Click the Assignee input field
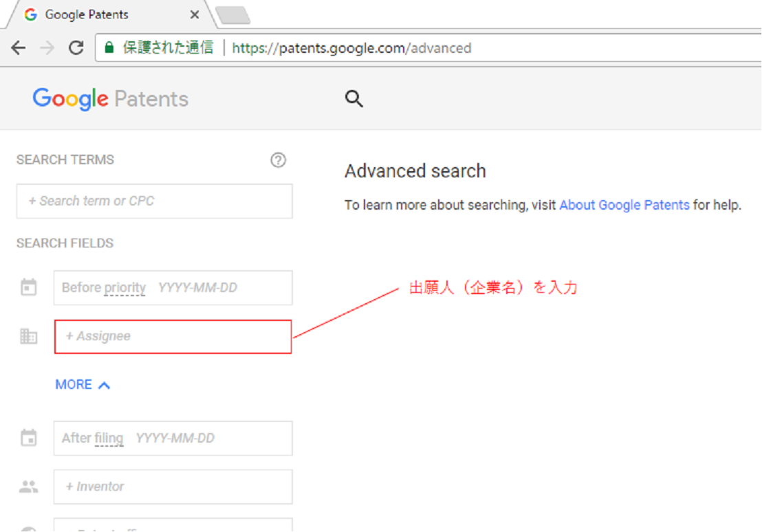The image size is (762, 532). pyautogui.click(x=173, y=337)
